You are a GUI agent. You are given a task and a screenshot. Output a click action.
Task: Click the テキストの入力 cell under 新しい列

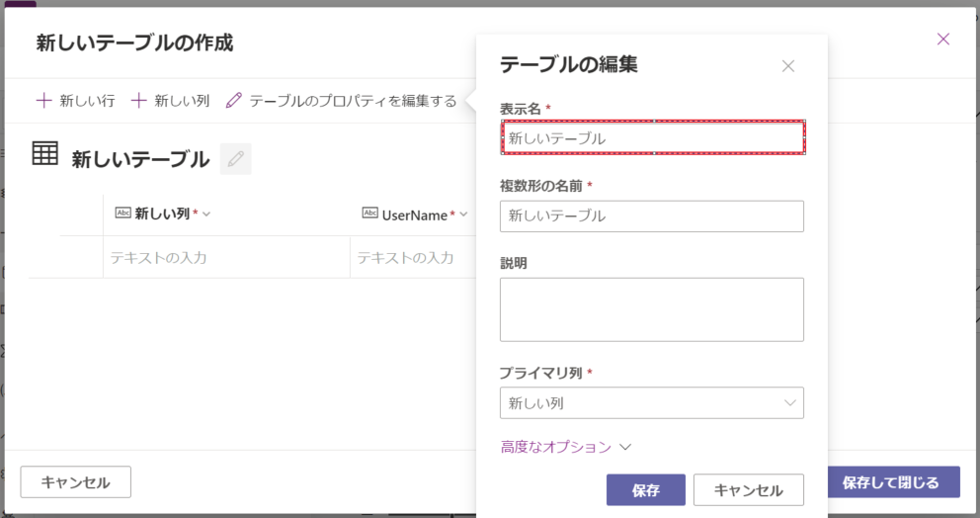226,257
